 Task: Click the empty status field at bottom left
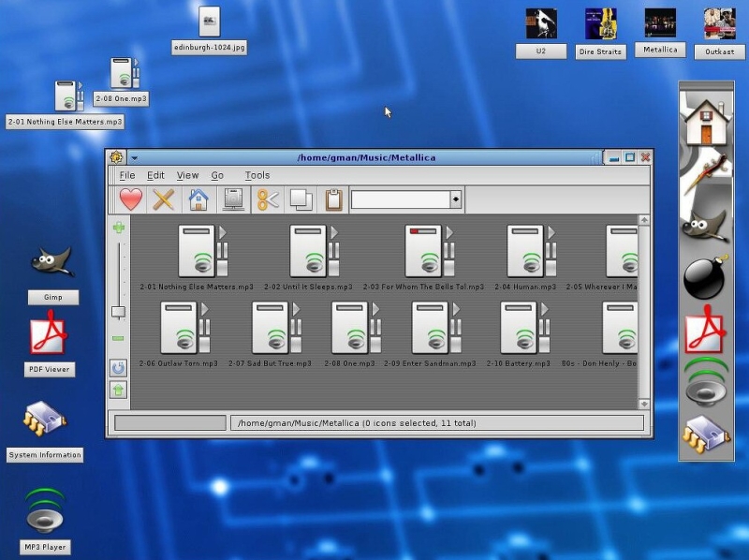tap(170, 423)
